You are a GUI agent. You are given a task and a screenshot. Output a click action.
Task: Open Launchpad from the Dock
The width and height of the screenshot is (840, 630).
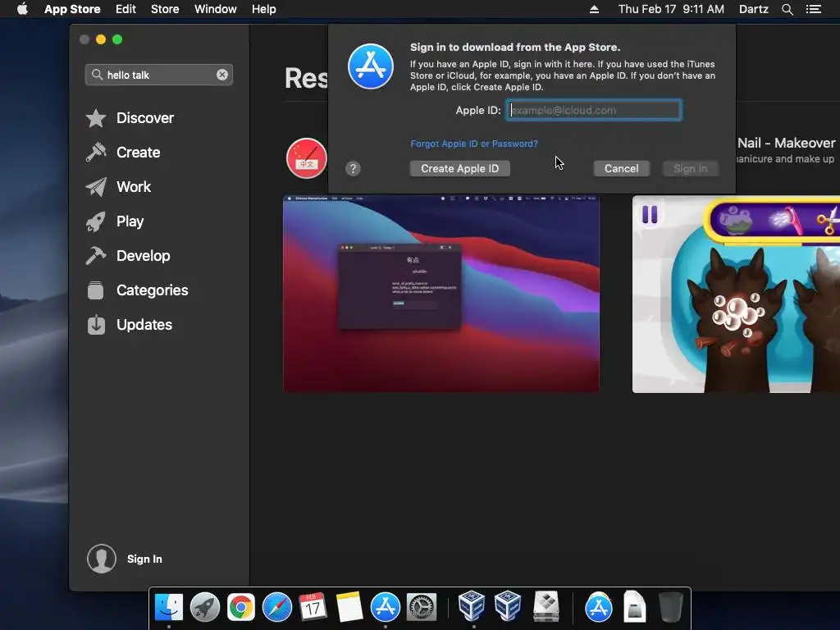205,607
